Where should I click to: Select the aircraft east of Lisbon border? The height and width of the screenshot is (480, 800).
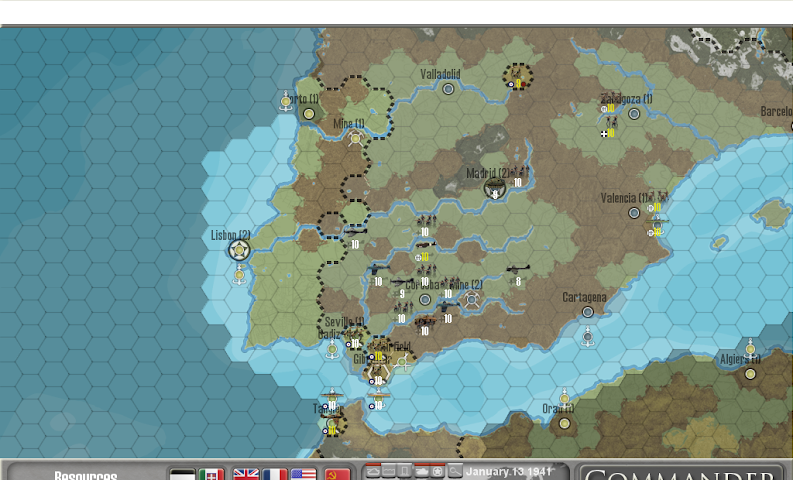(355, 238)
